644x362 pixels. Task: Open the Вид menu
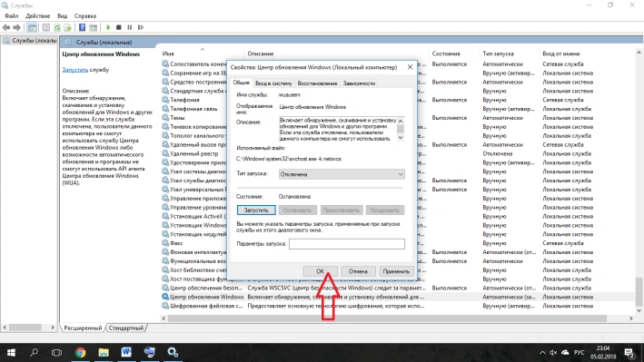point(63,16)
